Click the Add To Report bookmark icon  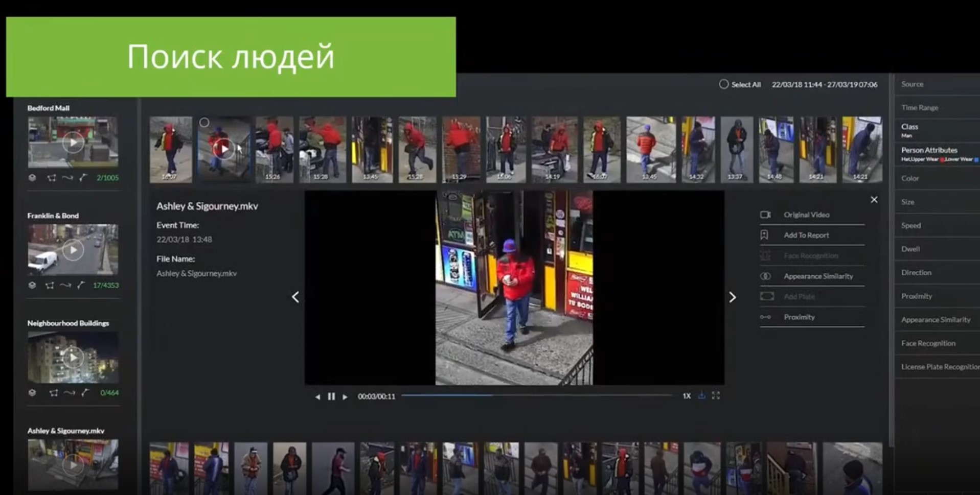click(x=764, y=235)
